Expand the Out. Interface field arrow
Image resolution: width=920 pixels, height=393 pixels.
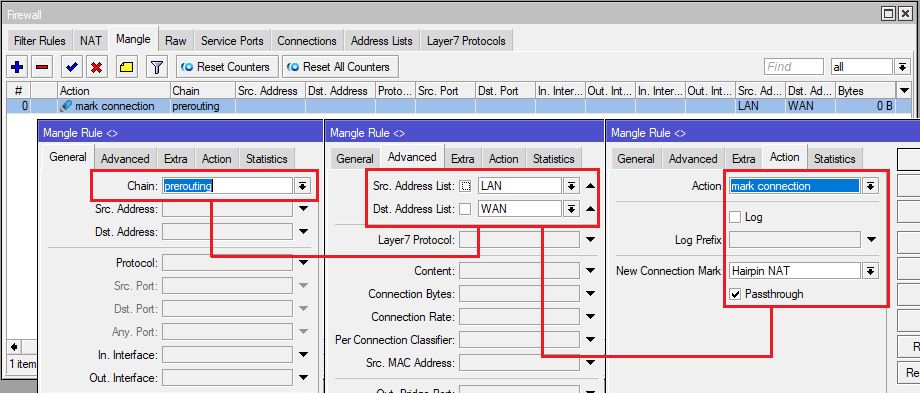pyautogui.click(x=303, y=378)
